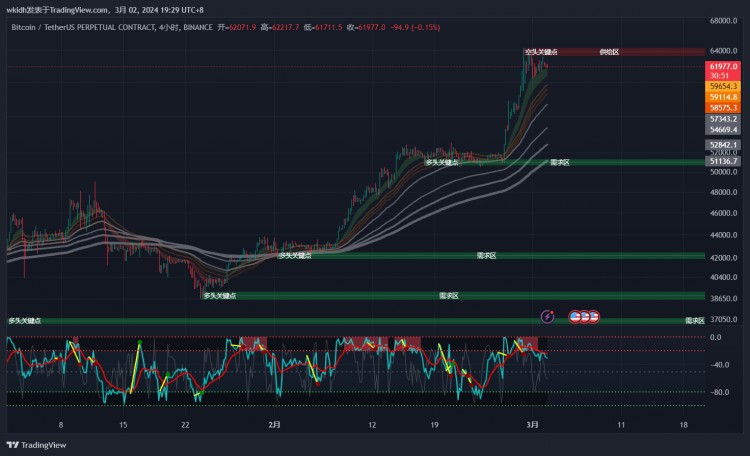750x456 pixels.
Task: Click the 48000.0 price axis label
Action: (724, 192)
